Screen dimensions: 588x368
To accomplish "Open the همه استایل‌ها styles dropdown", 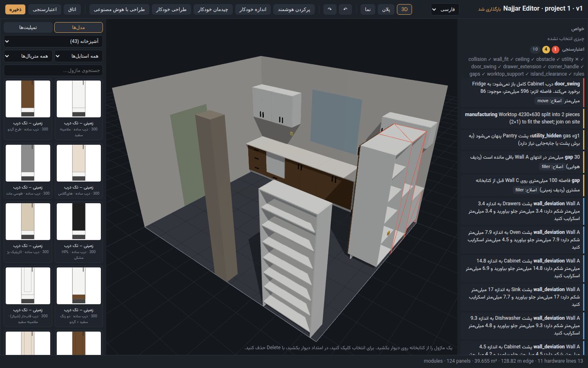I will tap(78, 56).
